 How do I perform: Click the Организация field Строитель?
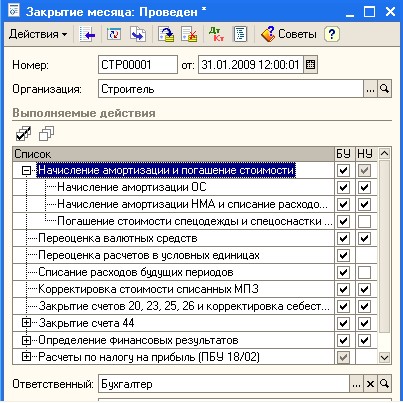pyautogui.click(x=231, y=89)
